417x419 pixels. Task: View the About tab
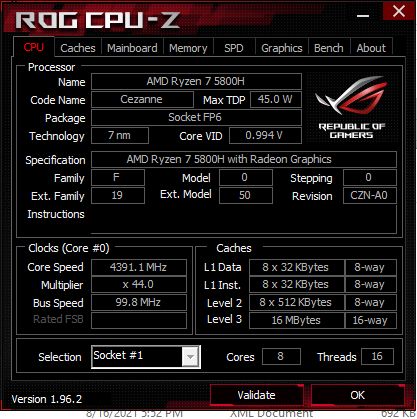coord(371,48)
